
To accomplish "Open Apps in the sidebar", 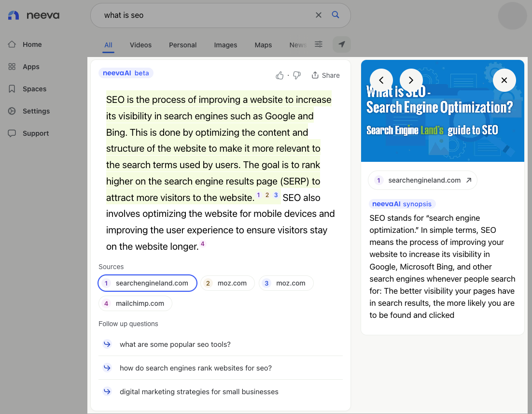I will [x=24, y=67].
